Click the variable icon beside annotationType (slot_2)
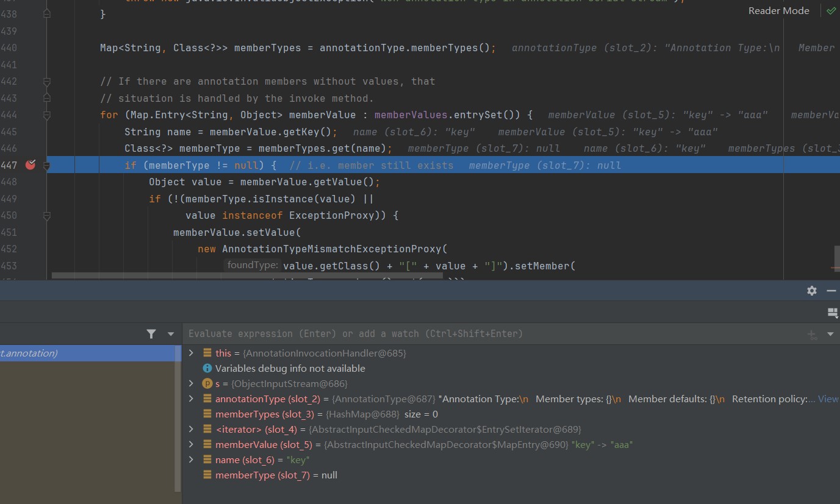Image resolution: width=840 pixels, height=504 pixels. 207,399
